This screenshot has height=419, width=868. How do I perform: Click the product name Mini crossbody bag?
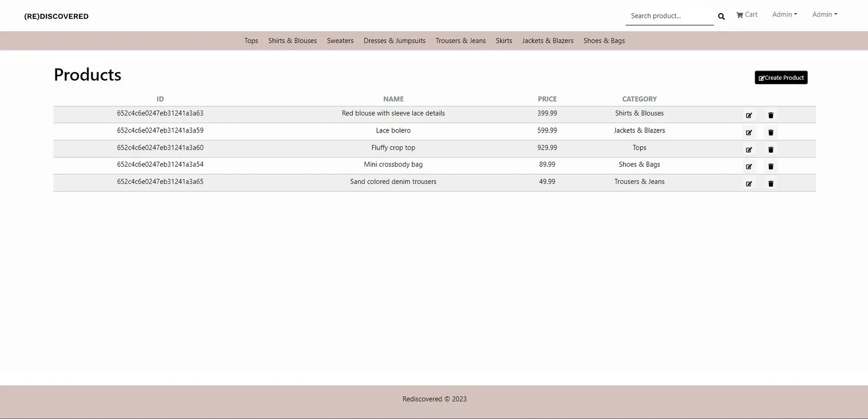393,164
